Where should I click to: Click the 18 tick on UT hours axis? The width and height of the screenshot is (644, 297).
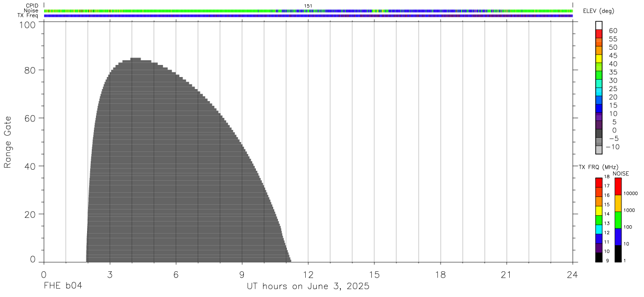[441, 274]
